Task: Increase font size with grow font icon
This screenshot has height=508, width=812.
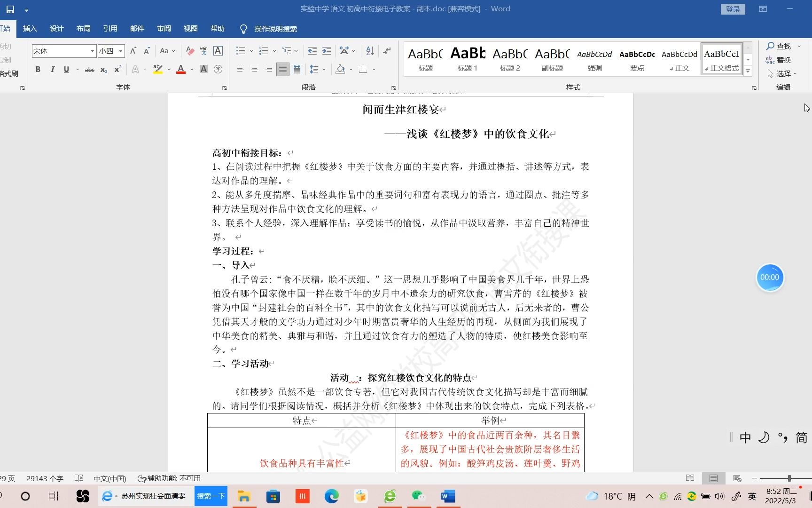Action: tap(133, 51)
